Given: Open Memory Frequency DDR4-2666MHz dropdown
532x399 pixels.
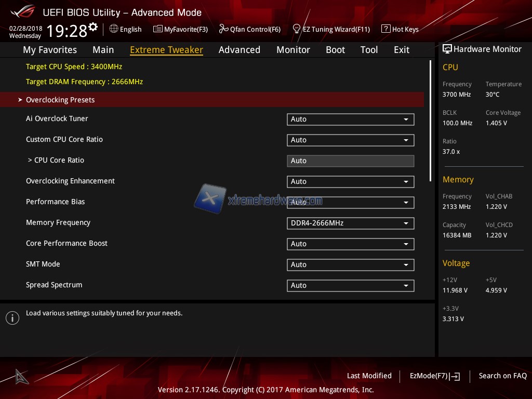Looking at the screenshot, I should pyautogui.click(x=350, y=223).
